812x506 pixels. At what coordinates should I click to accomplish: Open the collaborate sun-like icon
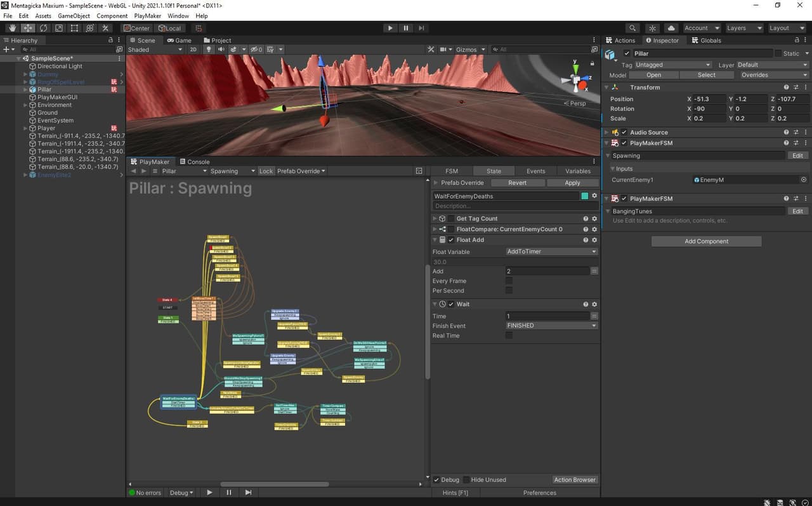click(x=652, y=28)
